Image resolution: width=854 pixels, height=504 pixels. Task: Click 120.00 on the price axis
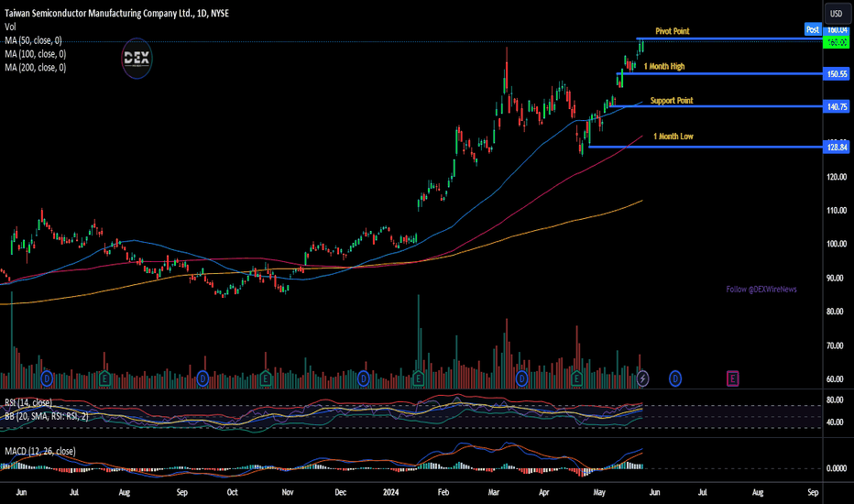[x=837, y=177]
